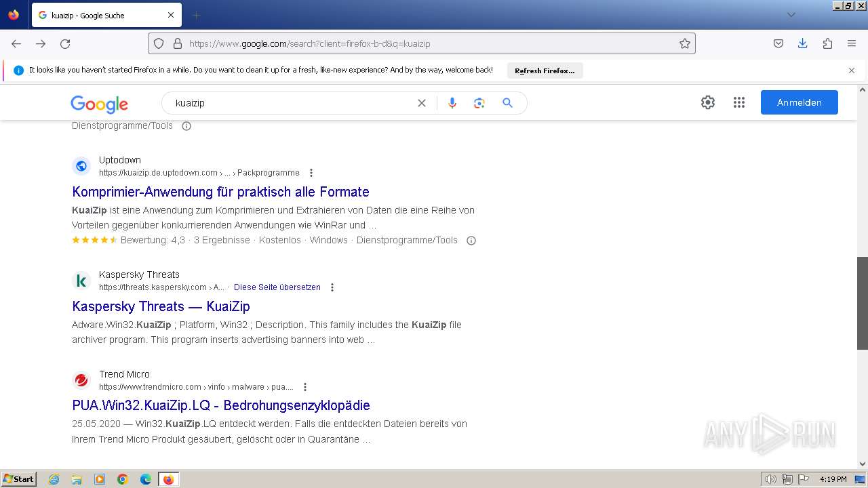This screenshot has width=868, height=488.
Task: Show info about Uptodown rating snippet
Action: click(471, 241)
